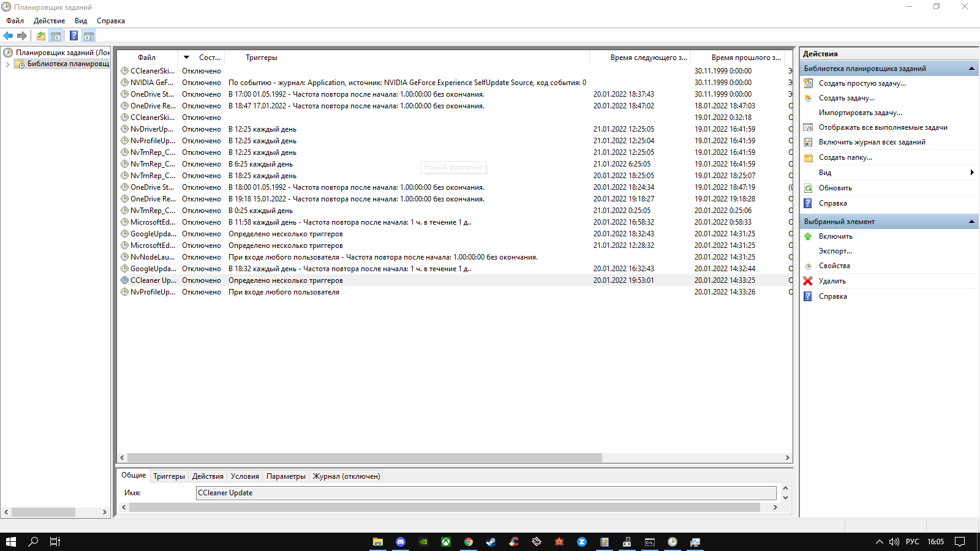Click the clock icon of MicrosoftEd... 11:58 task
Screen dimensions: 980x551
[124, 222]
